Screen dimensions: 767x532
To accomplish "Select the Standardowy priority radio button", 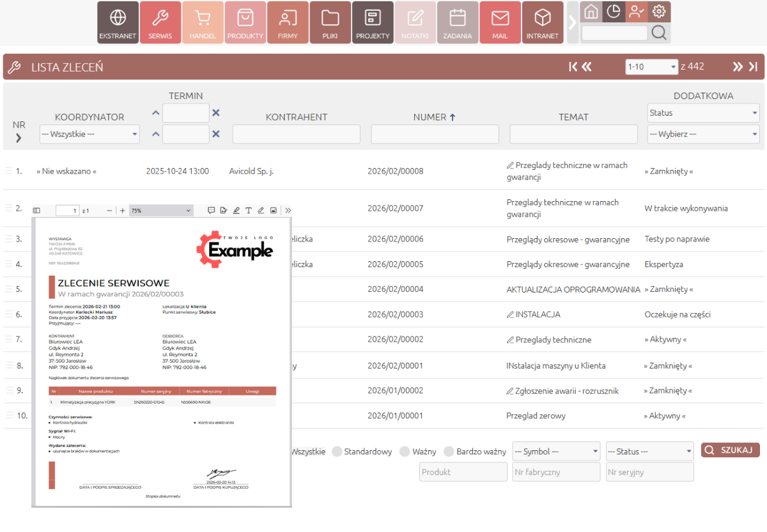I will click(337, 452).
